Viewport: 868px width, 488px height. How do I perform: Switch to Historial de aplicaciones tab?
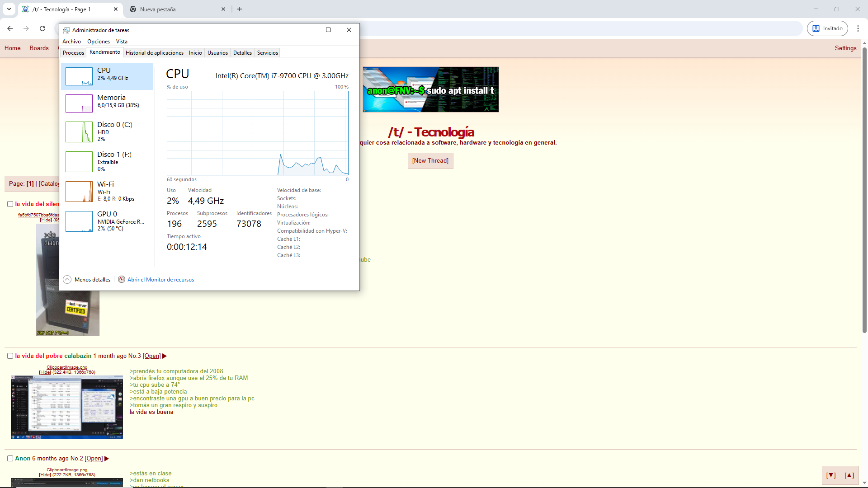click(155, 53)
